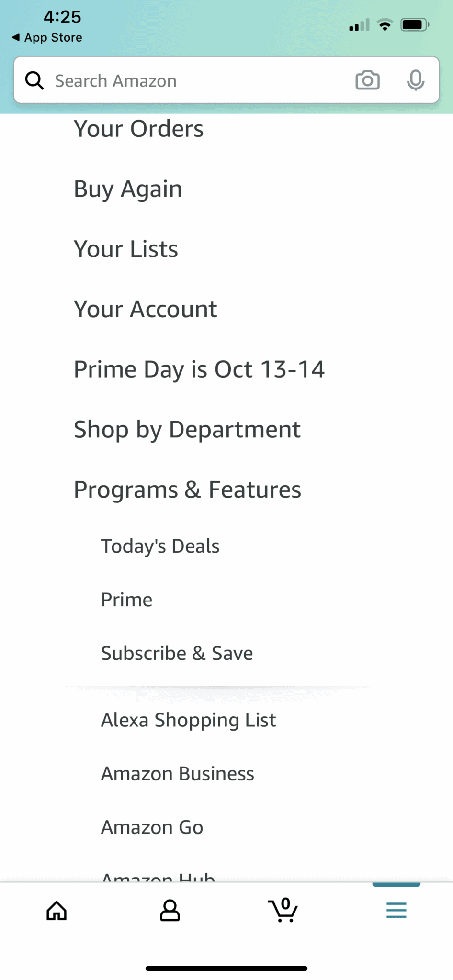Select Subscribe & Save

point(177,653)
